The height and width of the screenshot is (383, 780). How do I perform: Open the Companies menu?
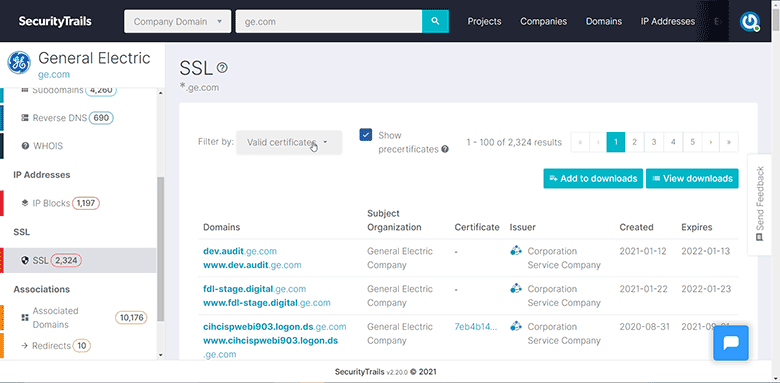544,21
